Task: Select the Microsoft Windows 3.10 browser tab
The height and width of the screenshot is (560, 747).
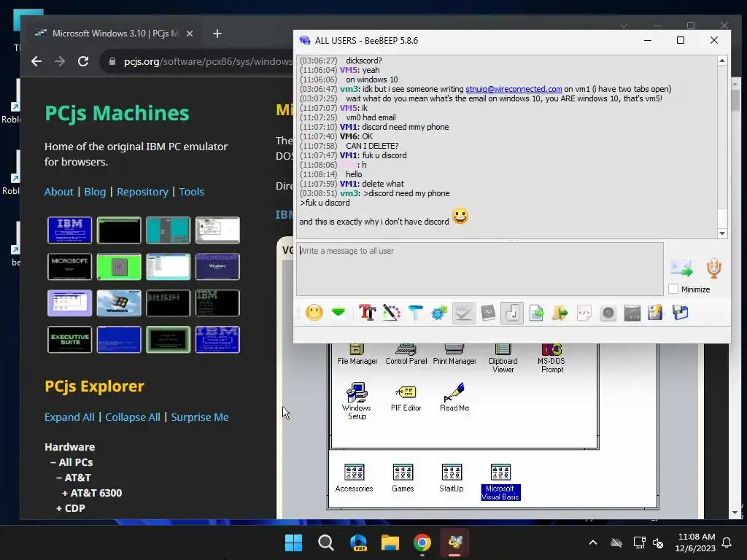Action: pyautogui.click(x=115, y=34)
